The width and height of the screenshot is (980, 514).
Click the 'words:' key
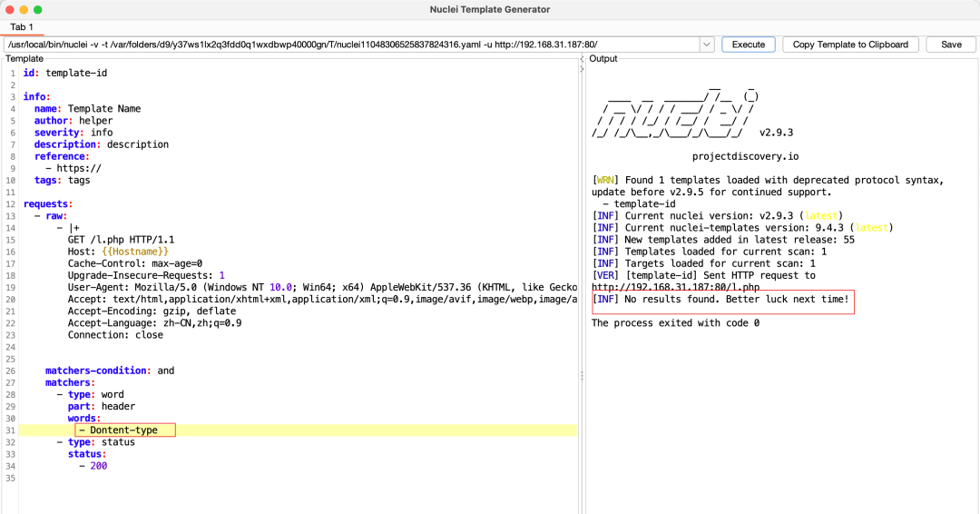pyautogui.click(x=84, y=419)
